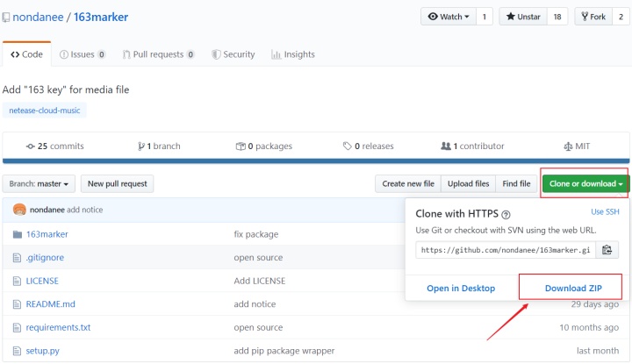Click the repository book icon beside nondanee
The height and width of the screenshot is (364, 632).
point(5,18)
